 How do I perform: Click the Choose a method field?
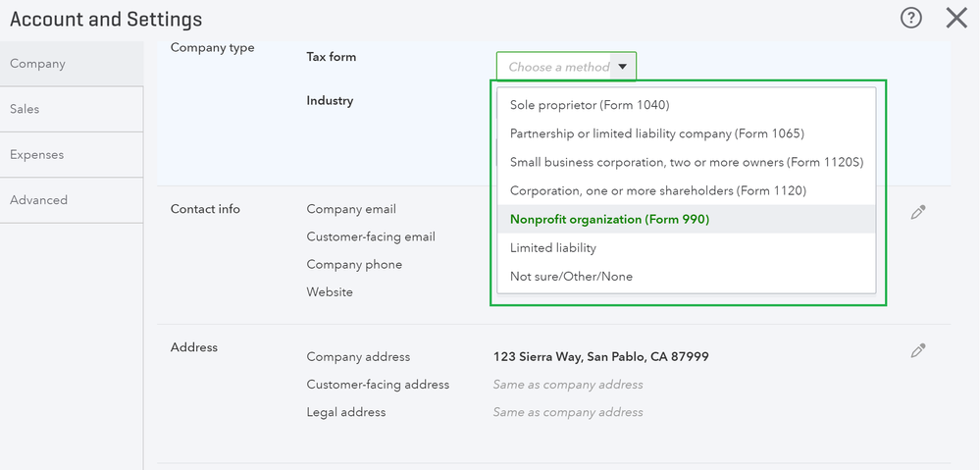pos(557,67)
